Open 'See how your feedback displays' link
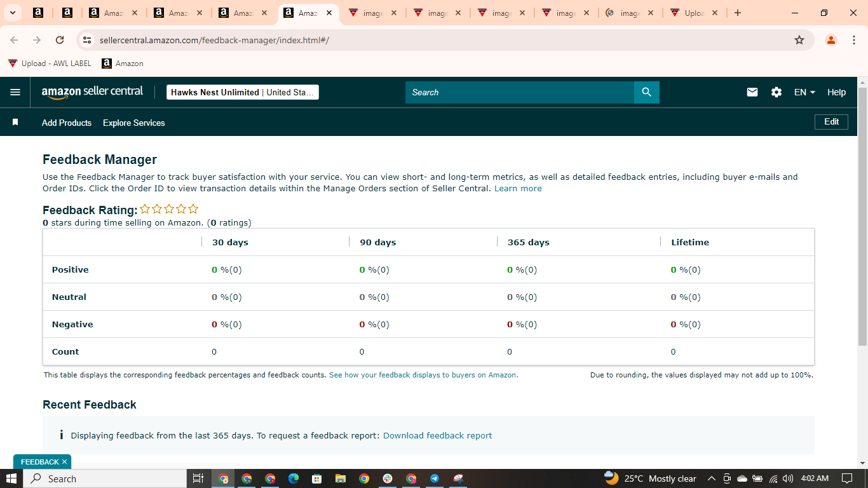The image size is (868, 488). pos(423,375)
